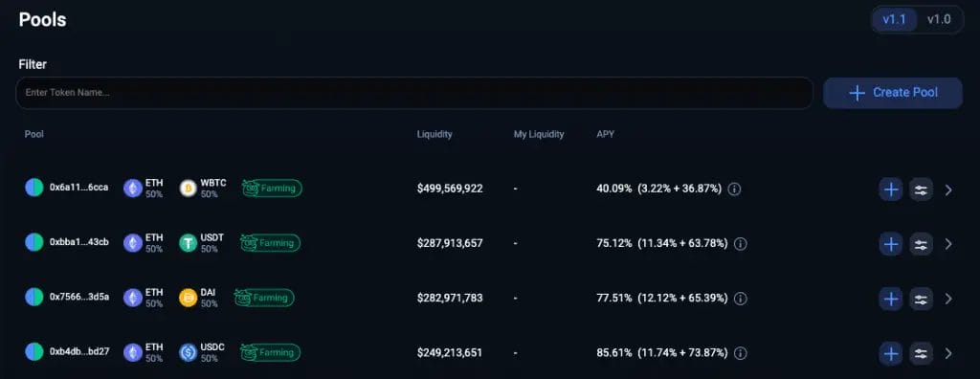
Task: Show APY info for 77.51% pool
Action: [x=741, y=299]
